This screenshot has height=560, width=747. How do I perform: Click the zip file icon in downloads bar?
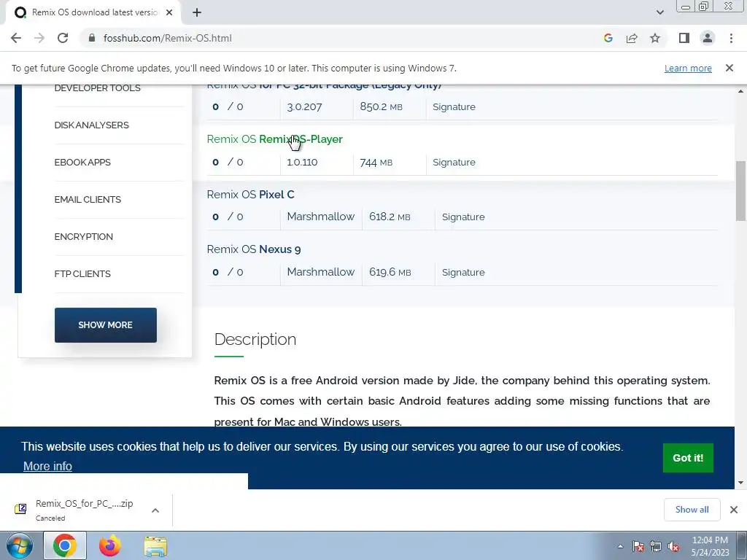point(20,509)
